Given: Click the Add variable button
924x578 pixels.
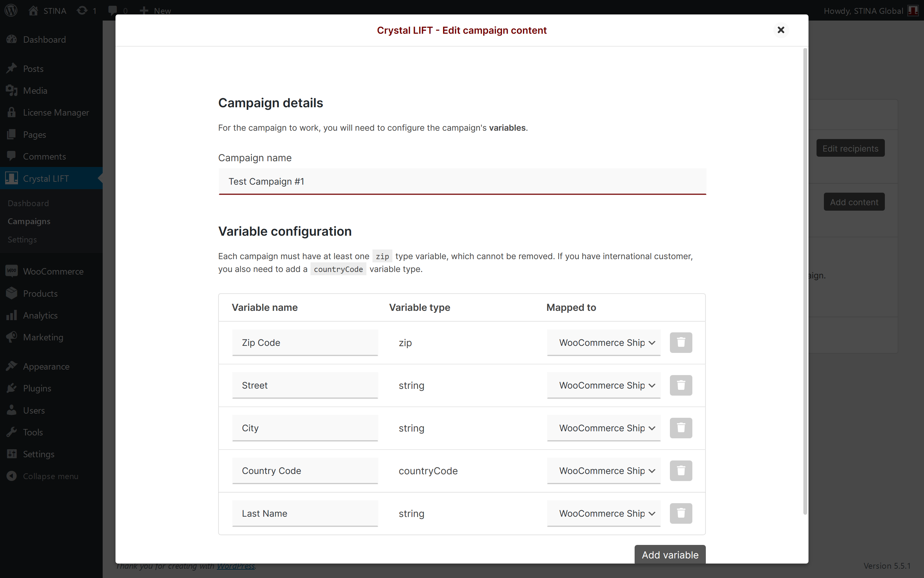Looking at the screenshot, I should click(x=670, y=554).
